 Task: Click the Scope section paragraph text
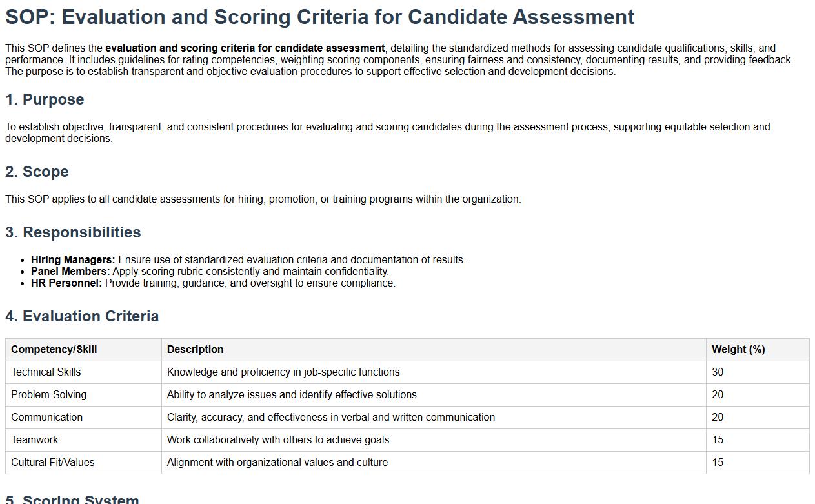(263, 199)
